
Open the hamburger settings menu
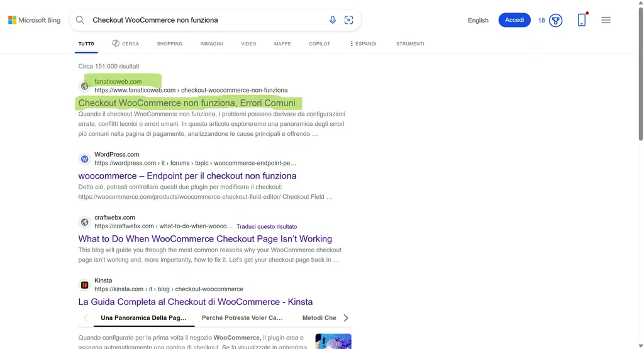[606, 20]
